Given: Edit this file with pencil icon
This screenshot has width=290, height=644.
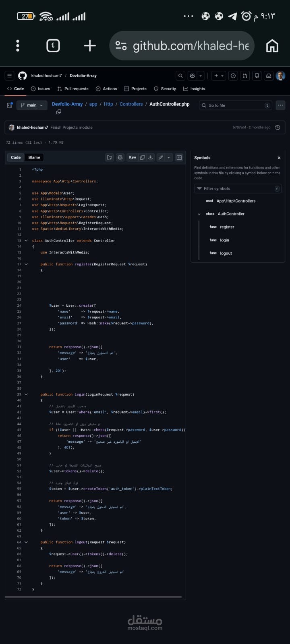Looking at the screenshot, I should tap(161, 157).
